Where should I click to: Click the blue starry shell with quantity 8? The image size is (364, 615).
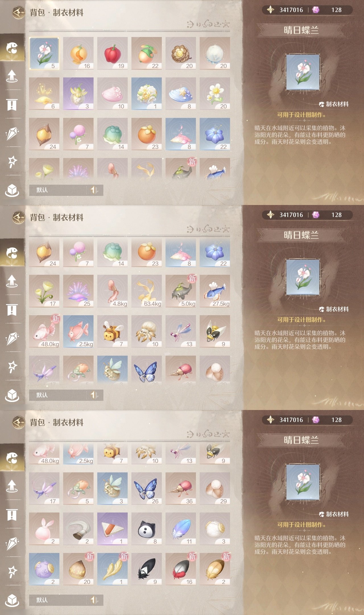point(181,94)
